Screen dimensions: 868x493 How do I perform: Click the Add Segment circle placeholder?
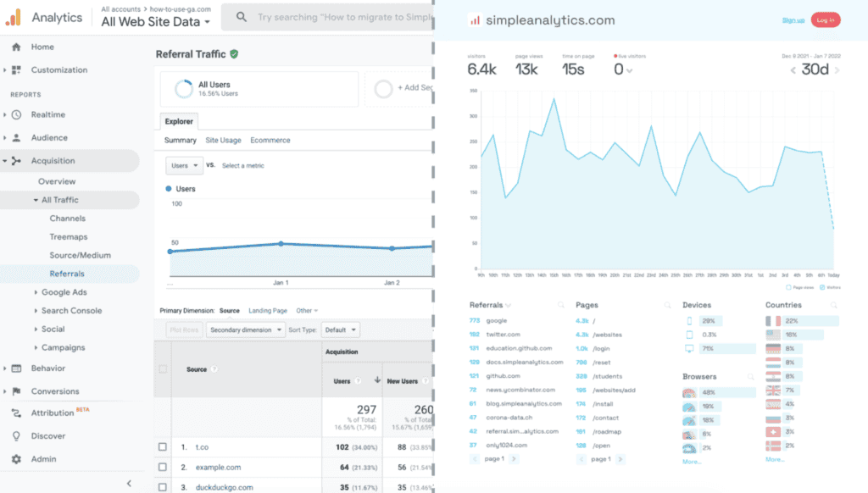[383, 89]
